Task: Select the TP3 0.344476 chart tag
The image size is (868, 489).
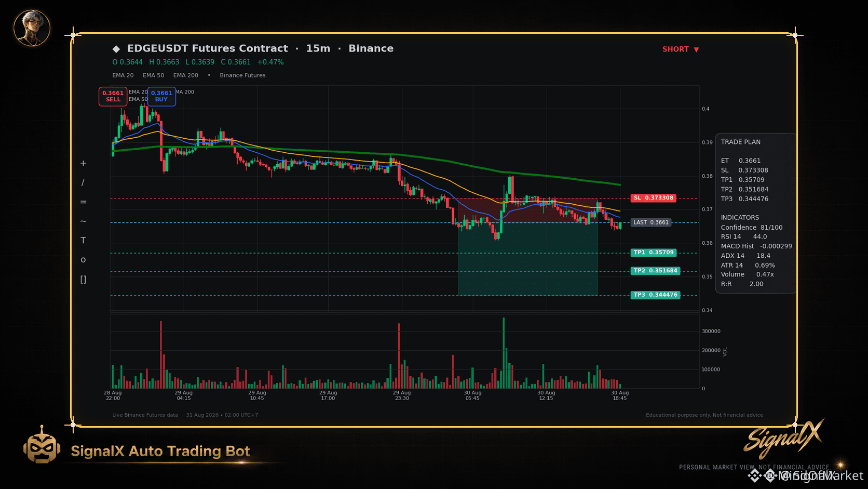Action: tap(655, 295)
